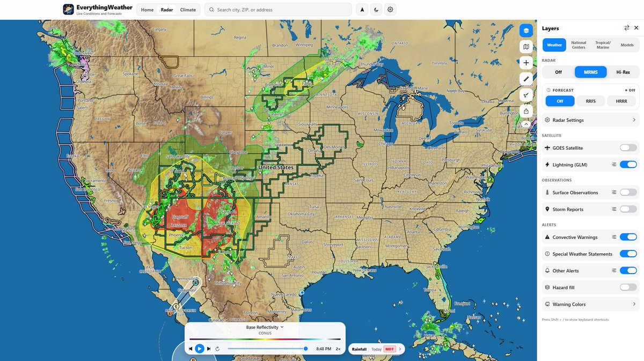Focus the city, ZIP, or address search field

[x=278, y=10]
